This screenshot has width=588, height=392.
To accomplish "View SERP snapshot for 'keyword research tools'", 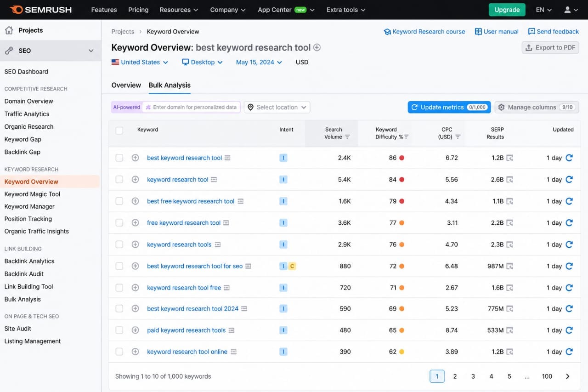I will click(509, 244).
